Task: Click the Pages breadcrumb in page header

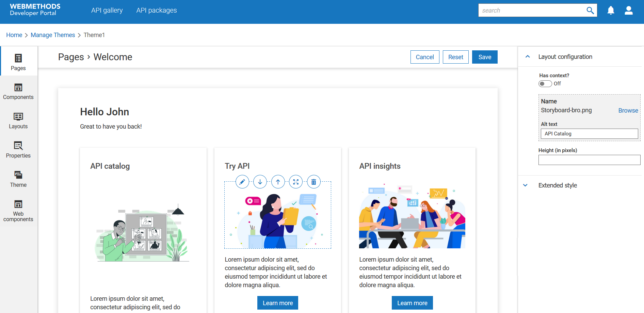Action: pyautogui.click(x=71, y=57)
